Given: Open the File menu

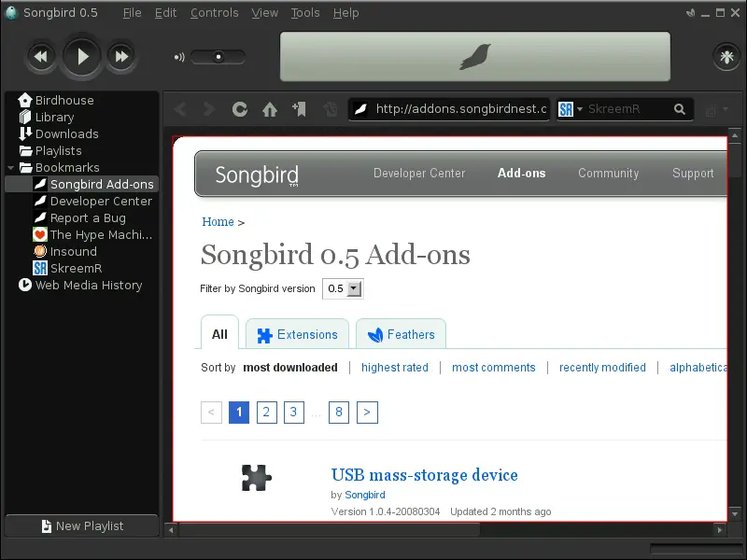Looking at the screenshot, I should click(132, 13).
